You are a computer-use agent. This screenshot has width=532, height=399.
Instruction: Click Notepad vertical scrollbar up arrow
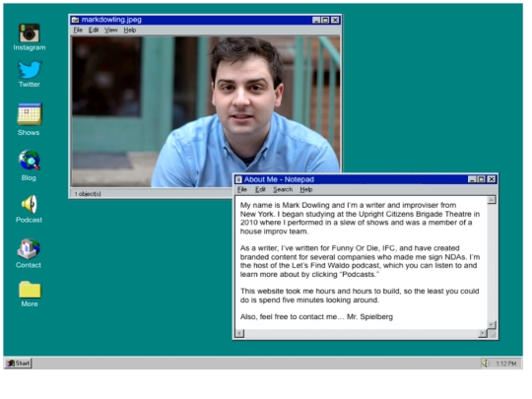point(492,200)
